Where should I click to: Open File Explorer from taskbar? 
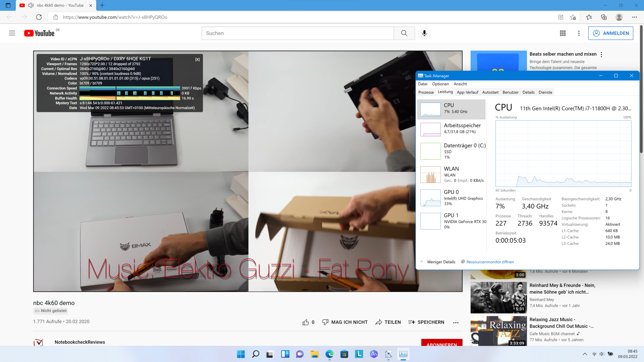[x=315, y=354]
